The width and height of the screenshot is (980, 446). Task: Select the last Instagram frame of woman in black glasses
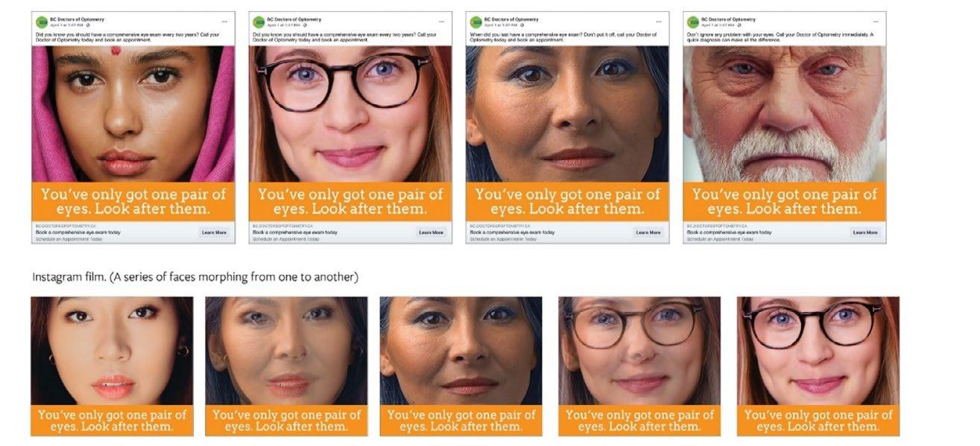(818, 366)
